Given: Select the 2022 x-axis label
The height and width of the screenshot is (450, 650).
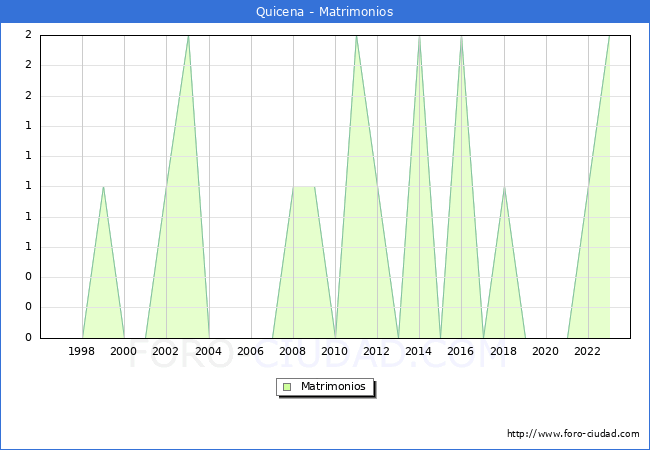Looking at the screenshot, I should pyautogui.click(x=587, y=351).
